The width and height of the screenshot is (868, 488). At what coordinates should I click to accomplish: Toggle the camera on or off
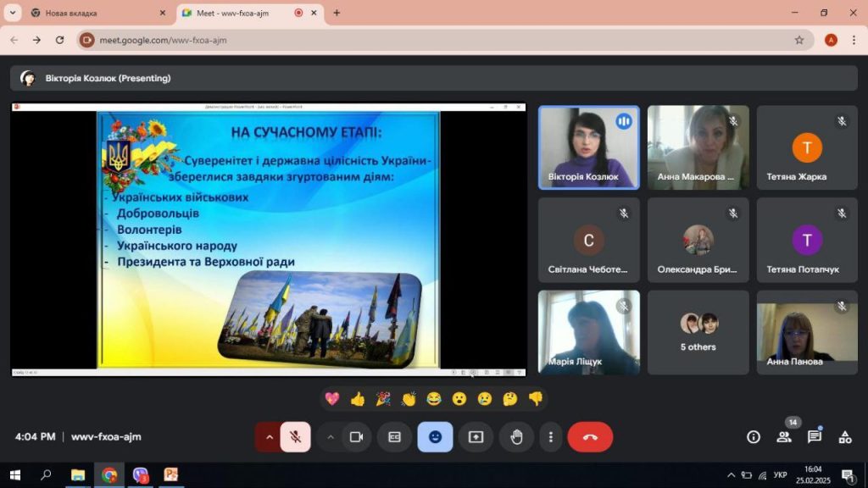(356, 437)
